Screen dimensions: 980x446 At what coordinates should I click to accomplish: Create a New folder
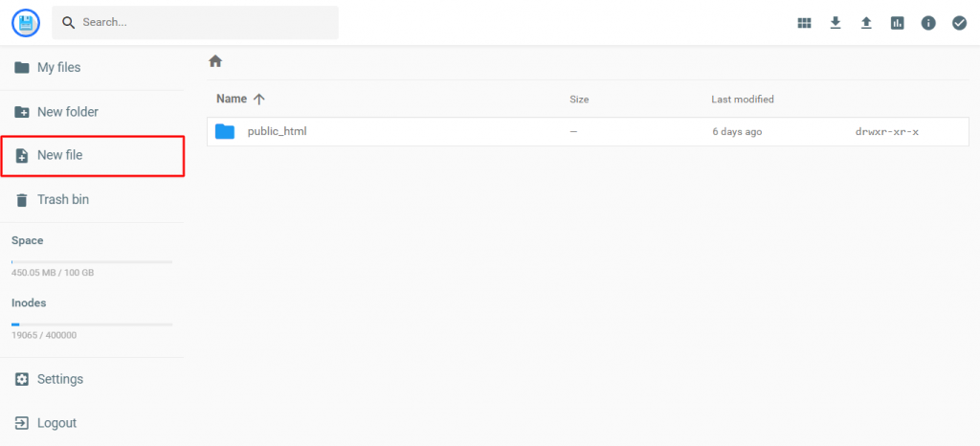67,112
